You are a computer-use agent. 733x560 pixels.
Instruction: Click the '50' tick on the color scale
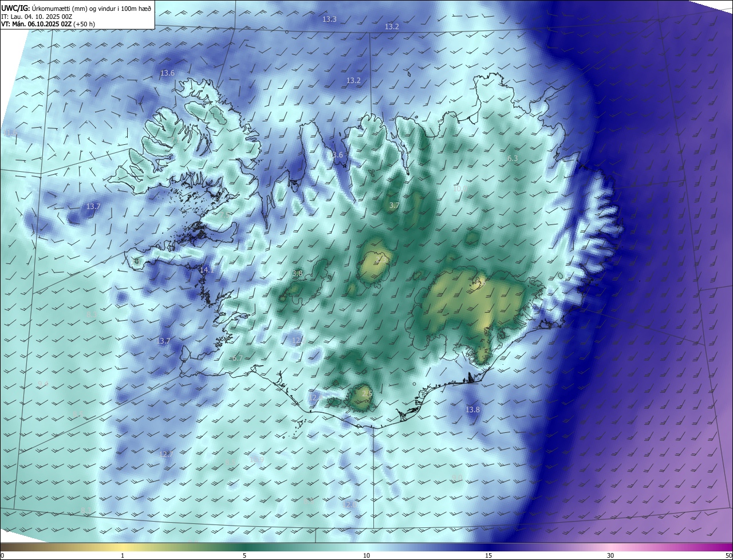coord(728,555)
